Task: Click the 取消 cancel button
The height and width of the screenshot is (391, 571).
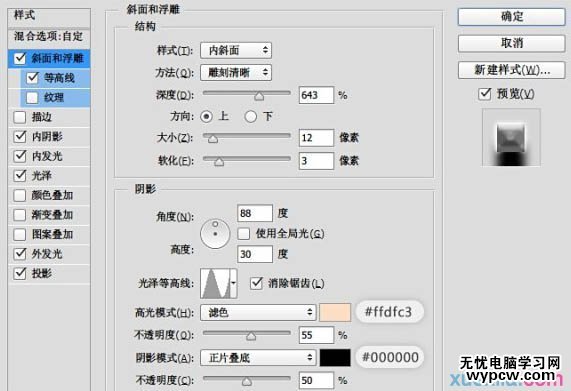Action: 512,43
